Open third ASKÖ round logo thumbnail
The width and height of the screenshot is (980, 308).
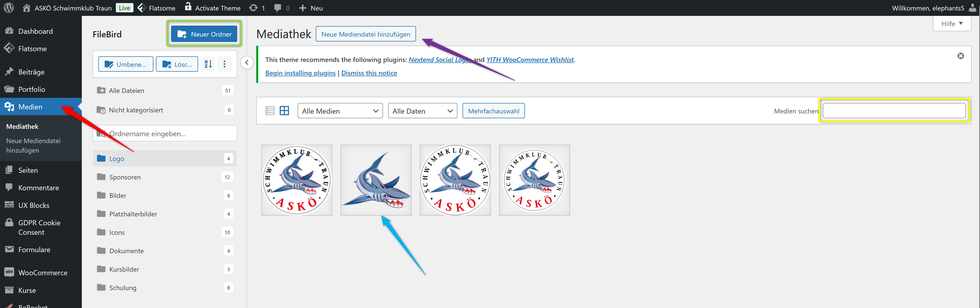click(455, 180)
